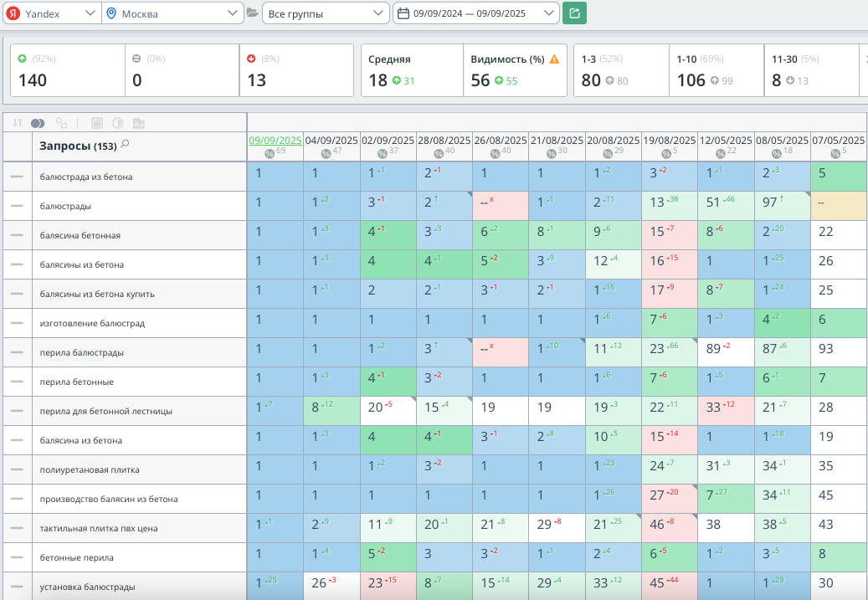Click the percent icon under 04/09/2025
This screenshot has height=600, width=868.
pyautogui.click(x=326, y=154)
